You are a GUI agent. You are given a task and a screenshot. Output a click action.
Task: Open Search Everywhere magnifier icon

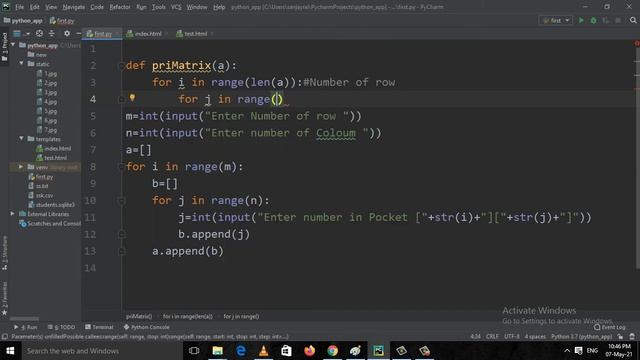633,20
